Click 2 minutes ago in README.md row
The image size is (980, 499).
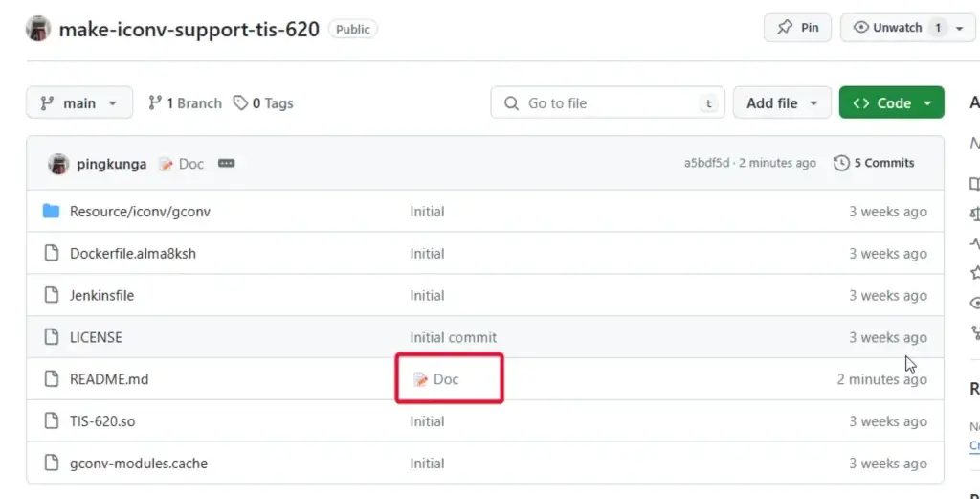881,379
